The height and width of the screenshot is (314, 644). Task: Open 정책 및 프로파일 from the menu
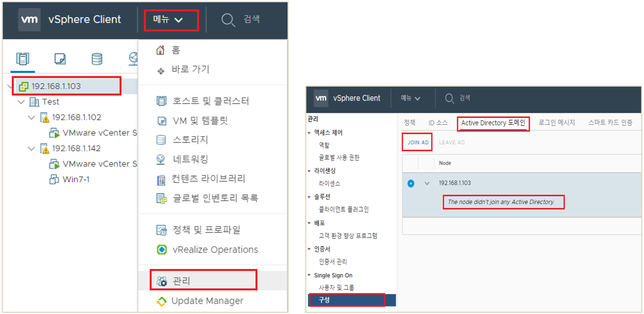pyautogui.click(x=206, y=230)
